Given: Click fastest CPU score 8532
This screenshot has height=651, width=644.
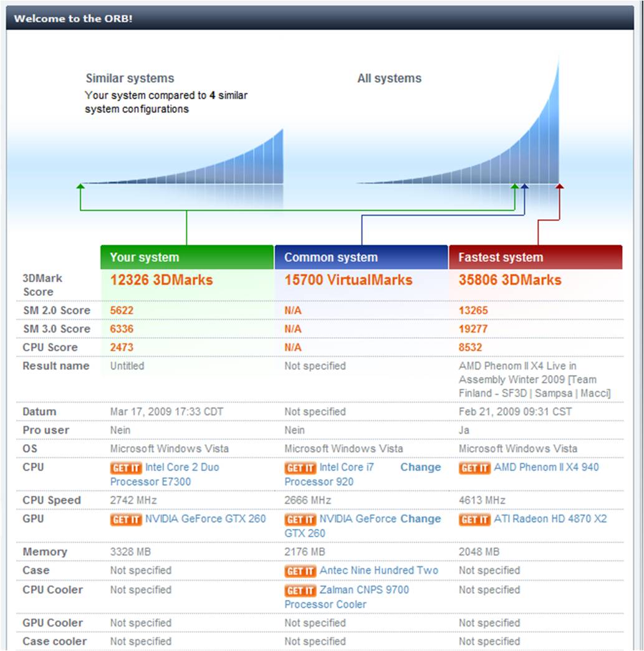Looking at the screenshot, I should [x=470, y=347].
